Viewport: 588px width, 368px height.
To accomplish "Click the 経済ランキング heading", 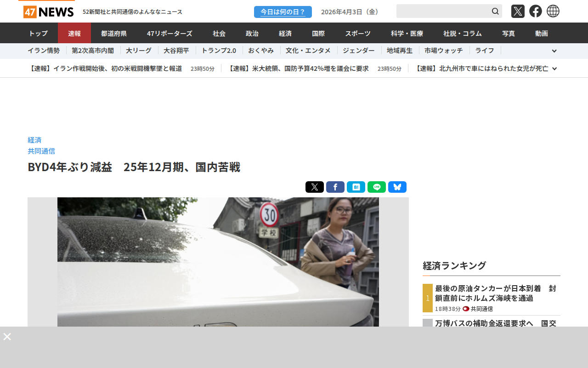I will tap(454, 265).
